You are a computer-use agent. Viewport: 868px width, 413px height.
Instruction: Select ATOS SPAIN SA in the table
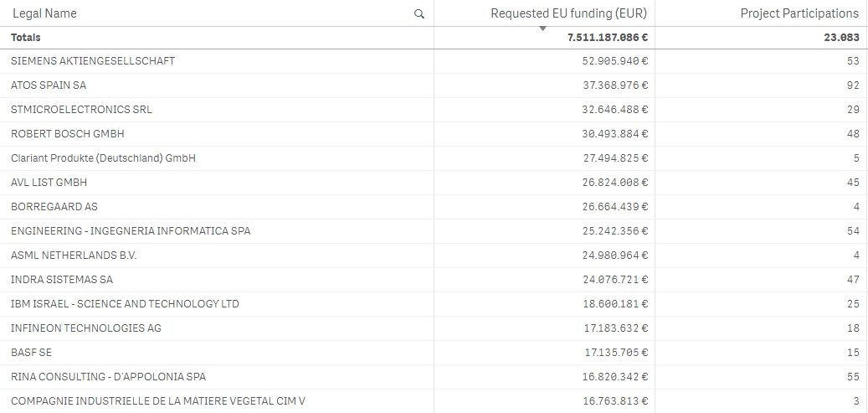49,85
